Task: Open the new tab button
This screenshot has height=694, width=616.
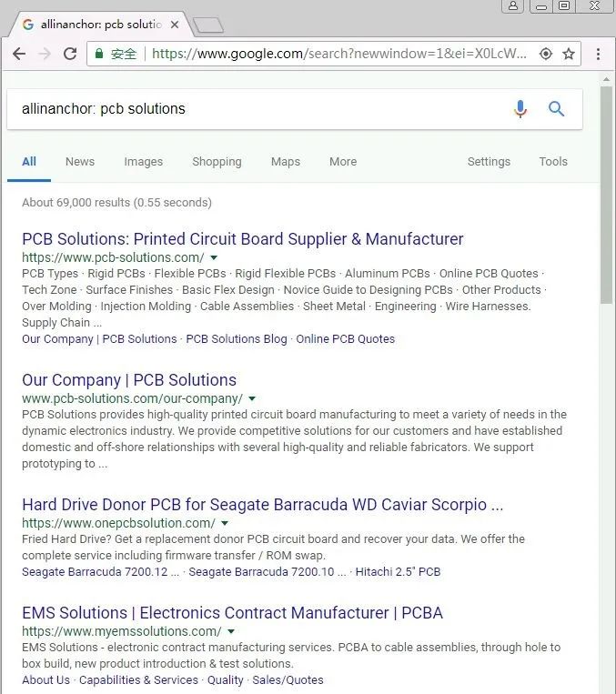Action: click(208, 25)
